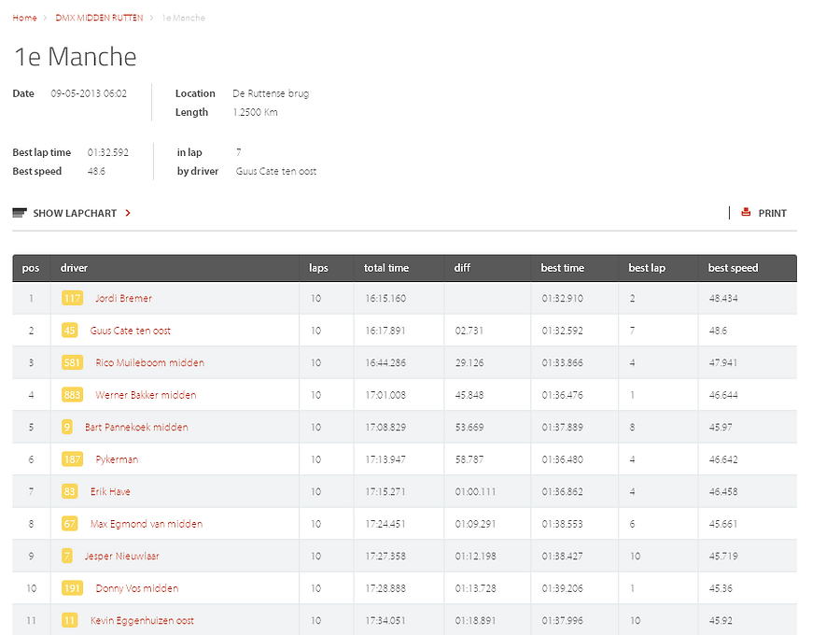Screen dimensions: 840x635
Task: Click the best time column header
Action: 563,268
